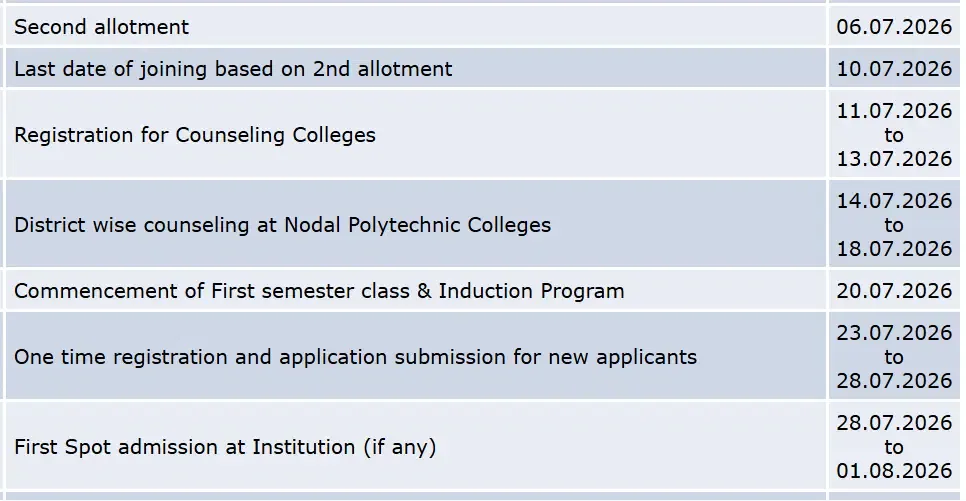
Task: Select 'Registration for Counseling Colleges' text
Action: point(195,135)
